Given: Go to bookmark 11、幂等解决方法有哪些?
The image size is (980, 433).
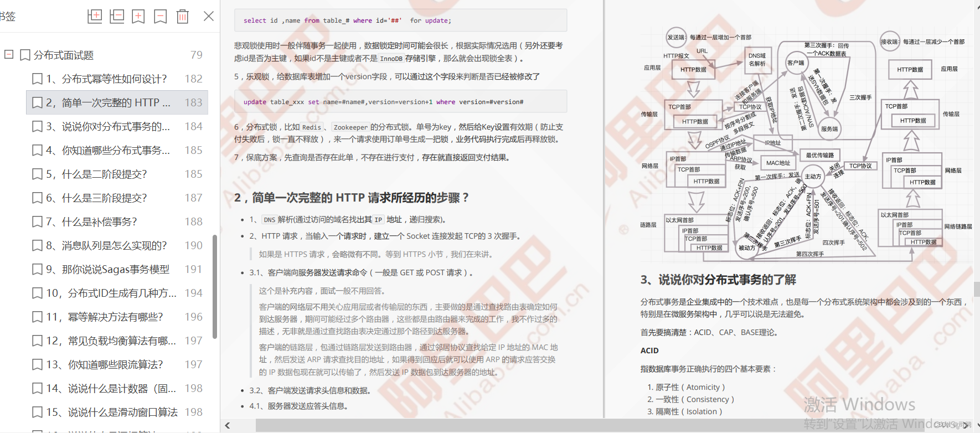Looking at the screenshot, I should pyautogui.click(x=105, y=317).
